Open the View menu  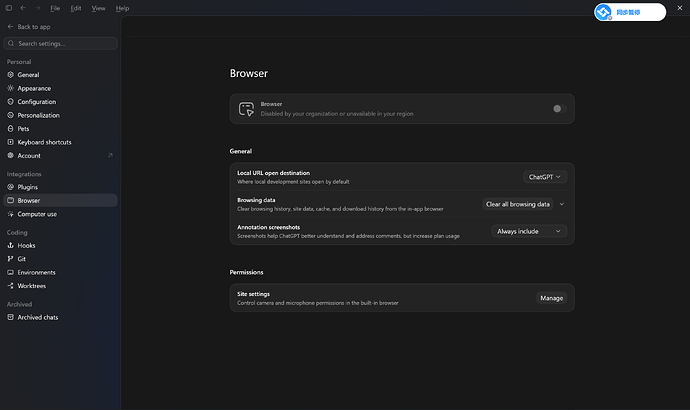tap(98, 8)
